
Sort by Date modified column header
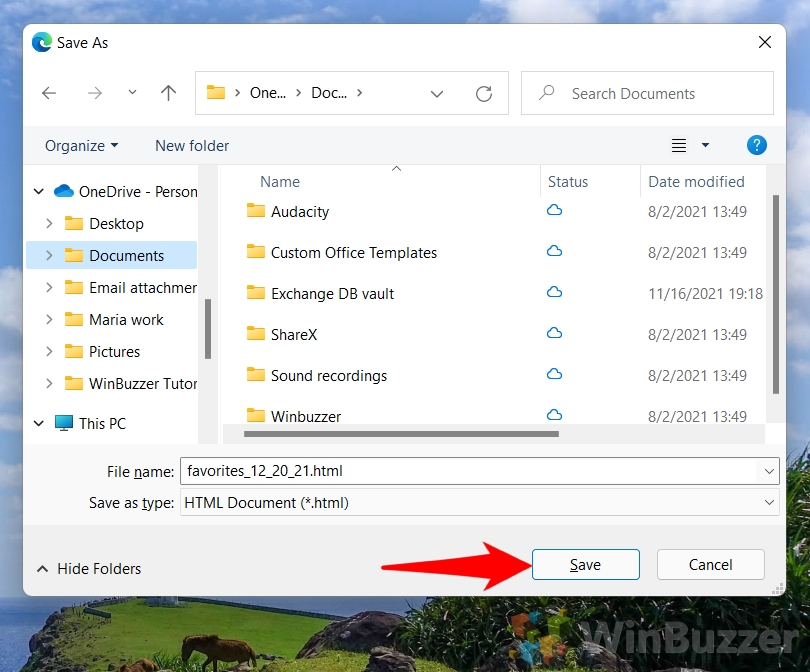(696, 182)
